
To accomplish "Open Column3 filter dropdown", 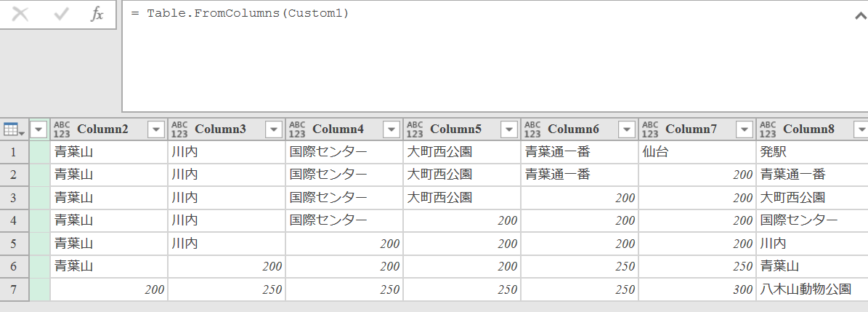I will [274, 129].
